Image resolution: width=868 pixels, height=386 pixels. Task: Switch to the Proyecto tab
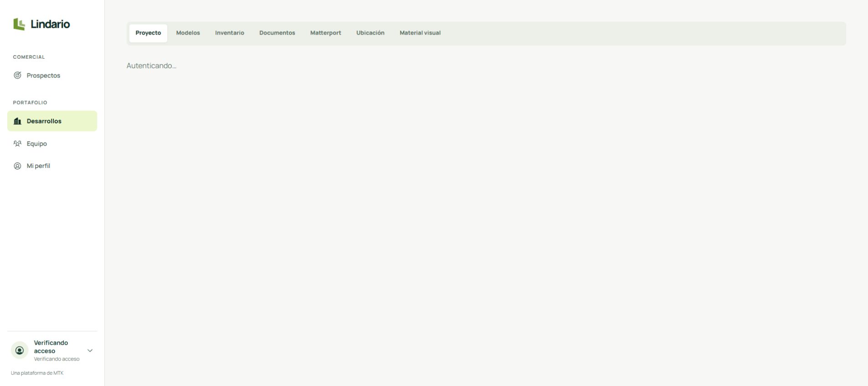(x=148, y=33)
